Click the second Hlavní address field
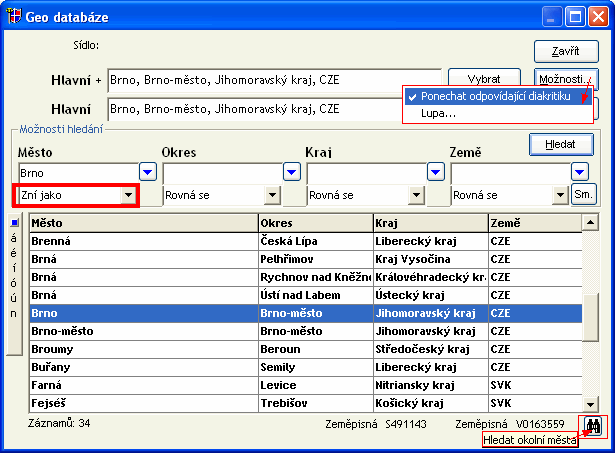This screenshot has width=615, height=453. (255, 109)
